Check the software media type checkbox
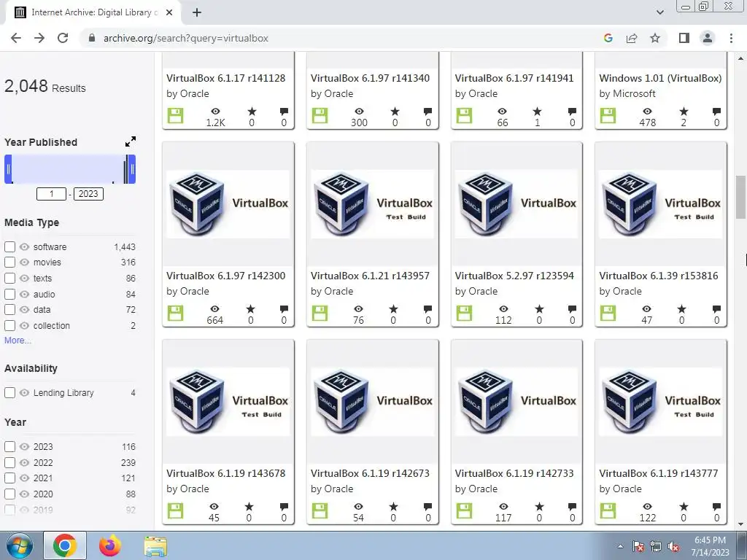The height and width of the screenshot is (560, 747). pos(9,246)
